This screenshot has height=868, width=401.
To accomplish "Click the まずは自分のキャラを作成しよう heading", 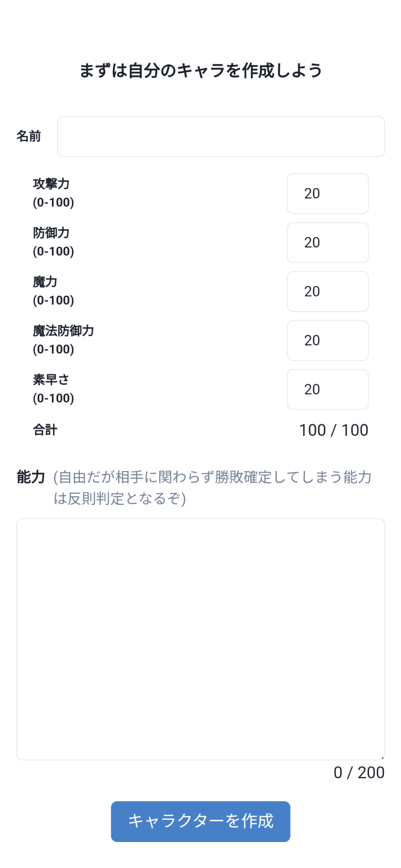I will (x=200, y=71).
